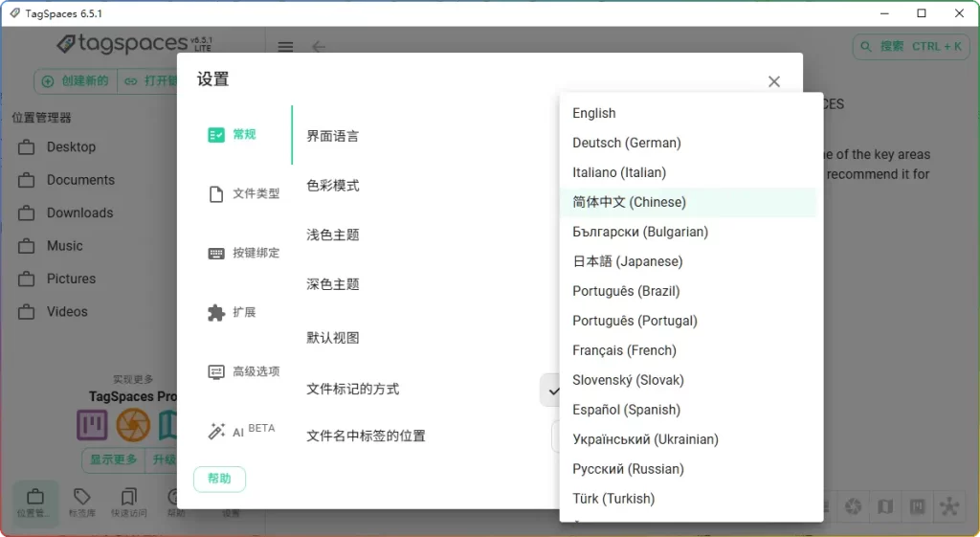Click the 色彩模式 color mode label
This screenshot has width=980, height=537.
pyautogui.click(x=332, y=186)
